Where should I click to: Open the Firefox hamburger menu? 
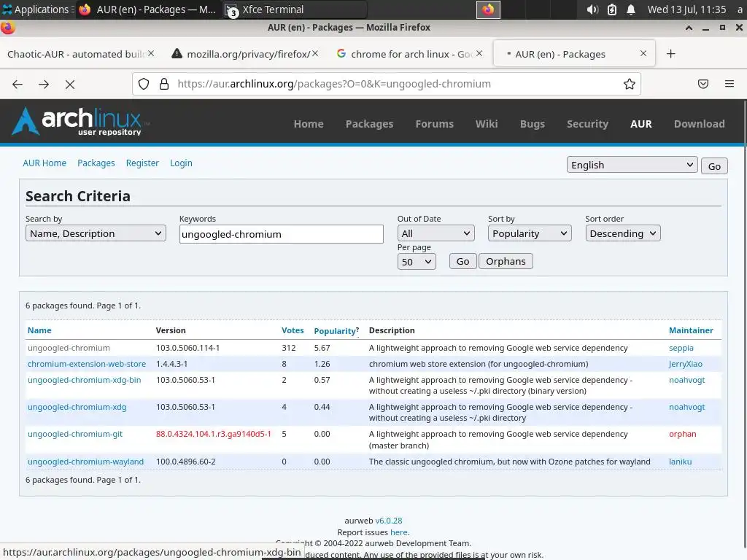[x=729, y=85]
